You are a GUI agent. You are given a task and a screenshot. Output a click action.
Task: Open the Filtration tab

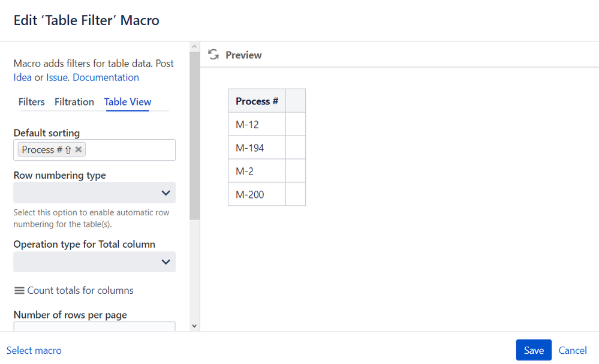(x=74, y=102)
